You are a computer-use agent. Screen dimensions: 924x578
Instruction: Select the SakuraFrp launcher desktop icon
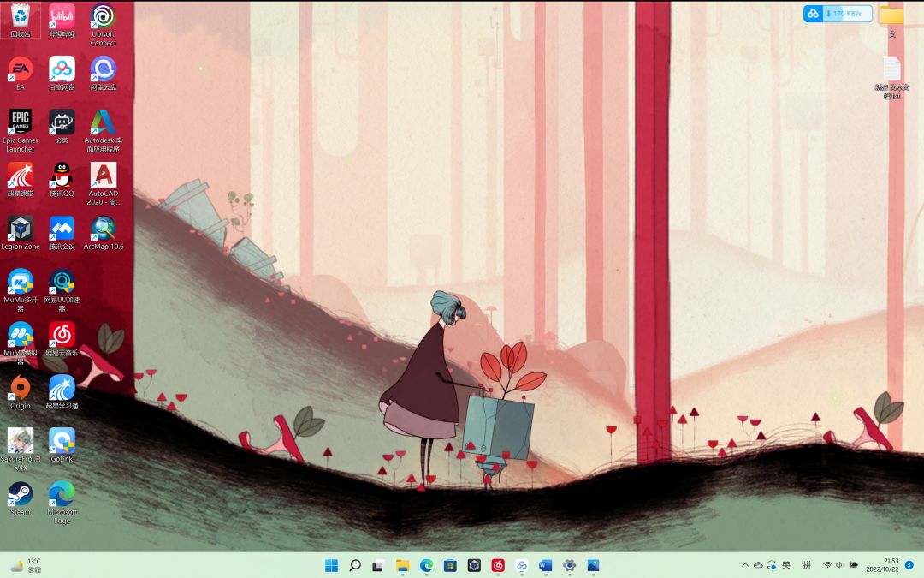point(21,449)
